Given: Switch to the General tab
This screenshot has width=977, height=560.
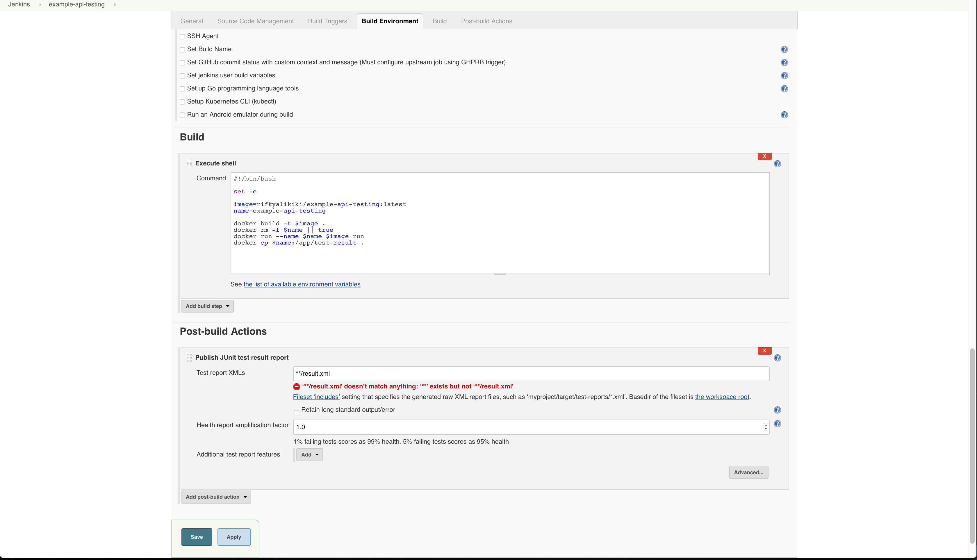Looking at the screenshot, I should [192, 21].
